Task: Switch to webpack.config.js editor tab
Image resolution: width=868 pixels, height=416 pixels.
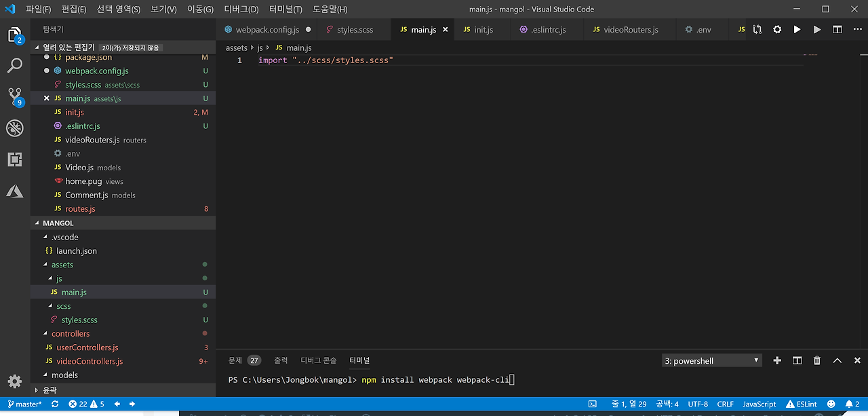Action: pyautogui.click(x=267, y=30)
